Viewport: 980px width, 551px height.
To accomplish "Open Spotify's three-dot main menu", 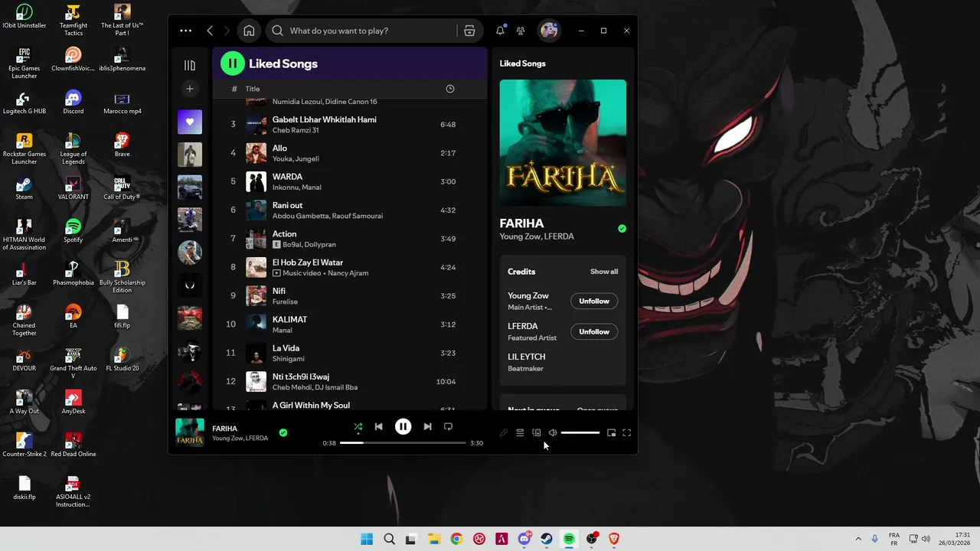I will (185, 31).
